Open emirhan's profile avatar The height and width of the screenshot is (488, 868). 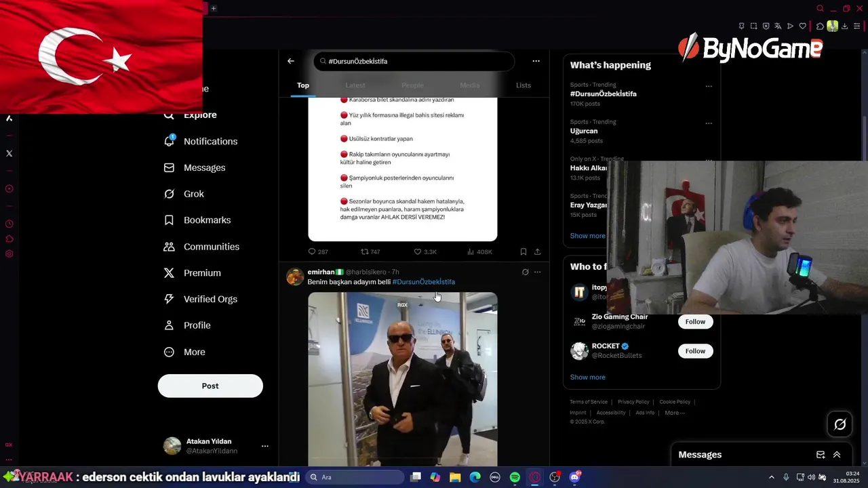295,277
